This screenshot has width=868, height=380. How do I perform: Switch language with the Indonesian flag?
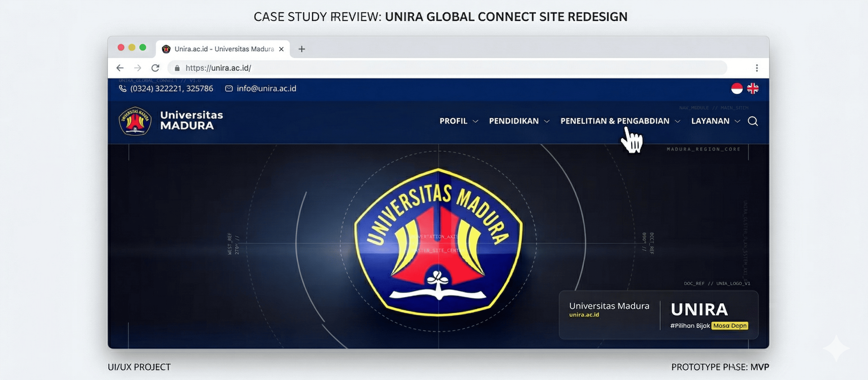coord(737,88)
